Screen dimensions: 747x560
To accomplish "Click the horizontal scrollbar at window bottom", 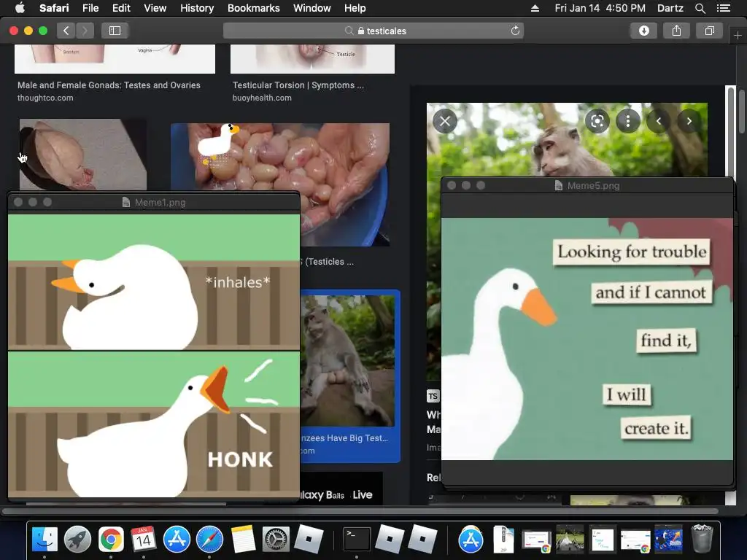I will point(360,511).
